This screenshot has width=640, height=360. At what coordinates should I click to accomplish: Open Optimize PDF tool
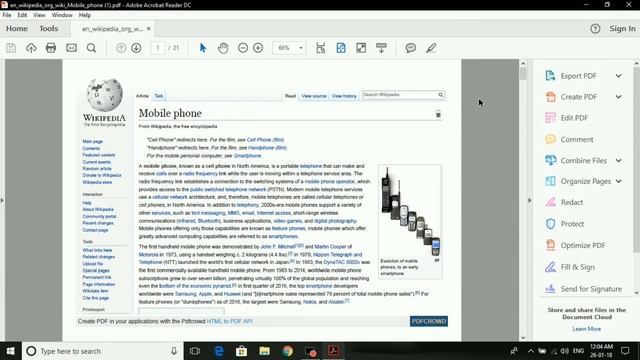(582, 245)
